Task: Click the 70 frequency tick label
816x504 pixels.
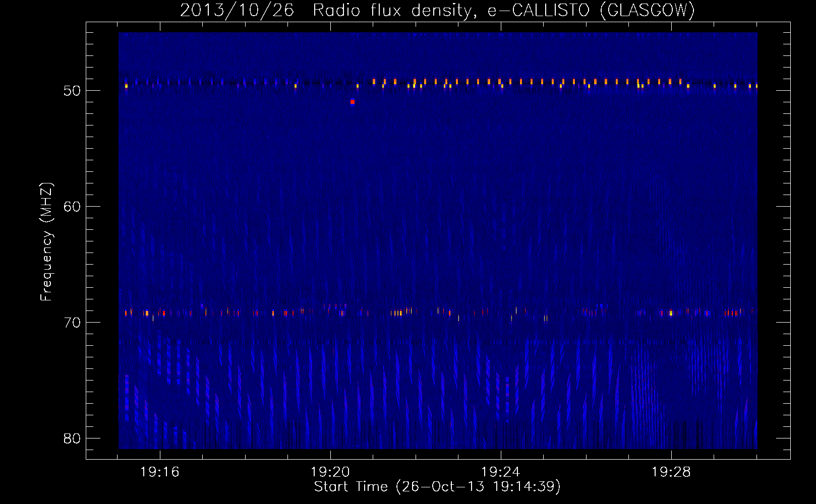Action: coord(73,323)
